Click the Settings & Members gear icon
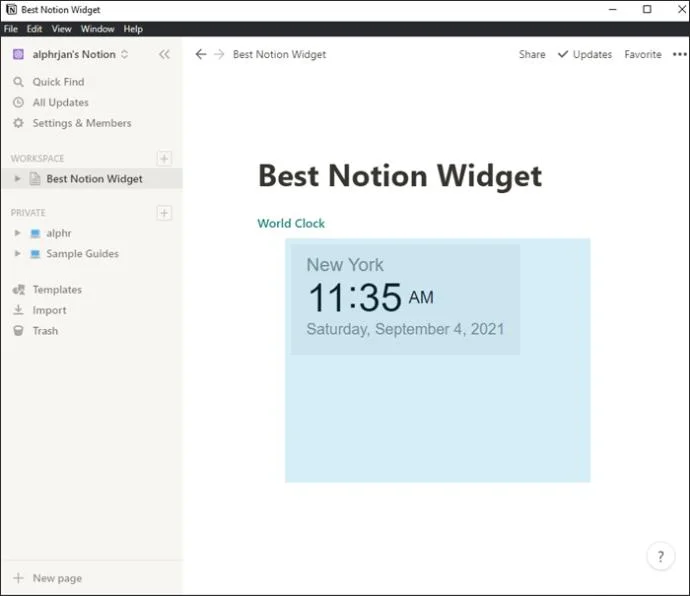The width and height of the screenshot is (690, 596). pos(18,123)
